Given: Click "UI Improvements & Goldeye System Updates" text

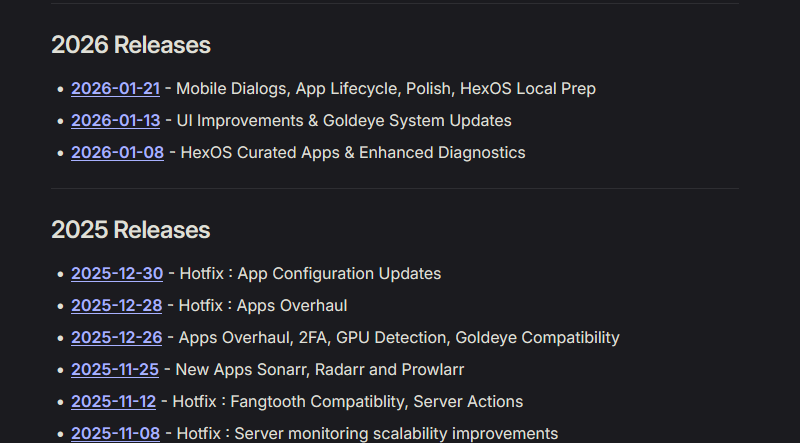Looking at the screenshot, I should [344, 121].
